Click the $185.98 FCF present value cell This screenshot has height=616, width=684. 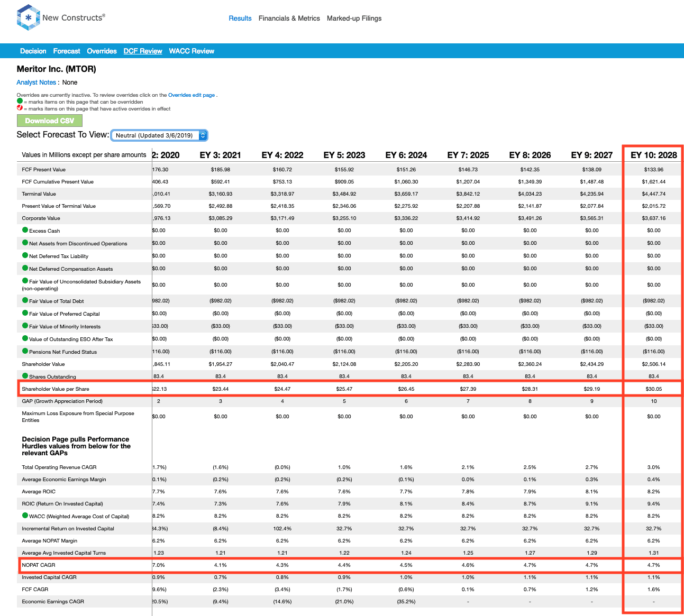pos(221,170)
